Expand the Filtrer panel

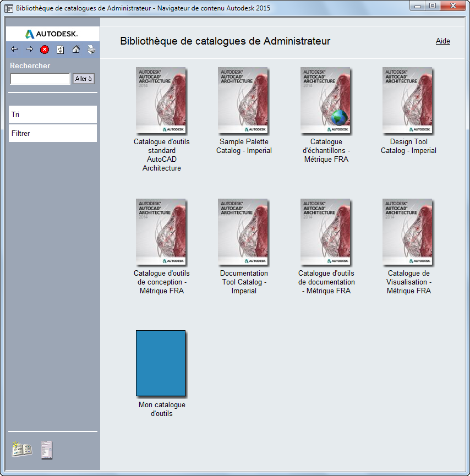pyautogui.click(x=53, y=133)
